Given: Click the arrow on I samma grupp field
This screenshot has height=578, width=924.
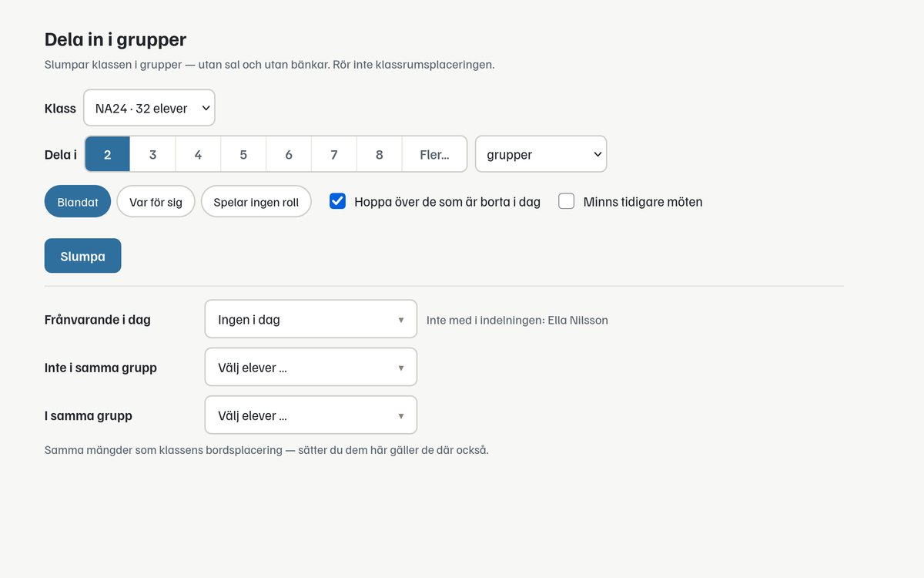Looking at the screenshot, I should [401, 416].
